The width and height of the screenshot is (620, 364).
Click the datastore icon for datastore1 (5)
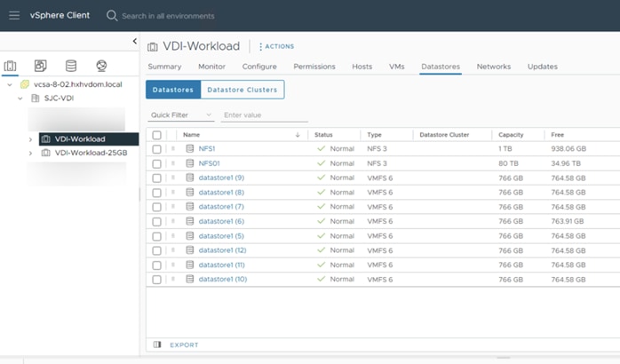(190, 235)
